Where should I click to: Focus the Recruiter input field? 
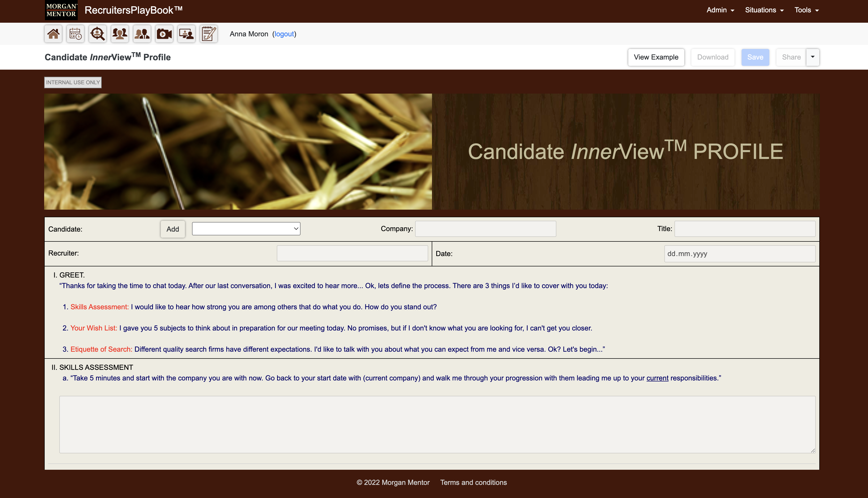click(352, 253)
